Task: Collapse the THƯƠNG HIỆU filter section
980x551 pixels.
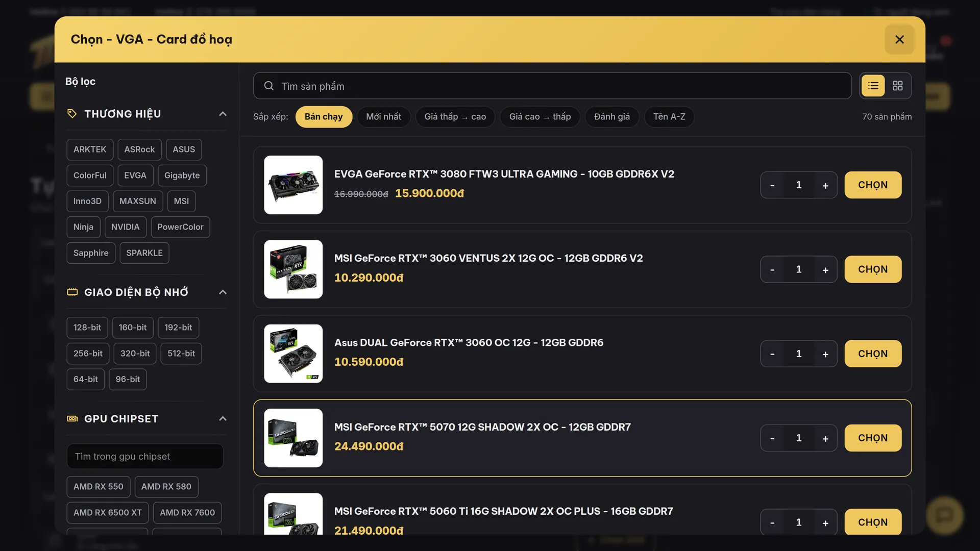Action: pyautogui.click(x=223, y=114)
